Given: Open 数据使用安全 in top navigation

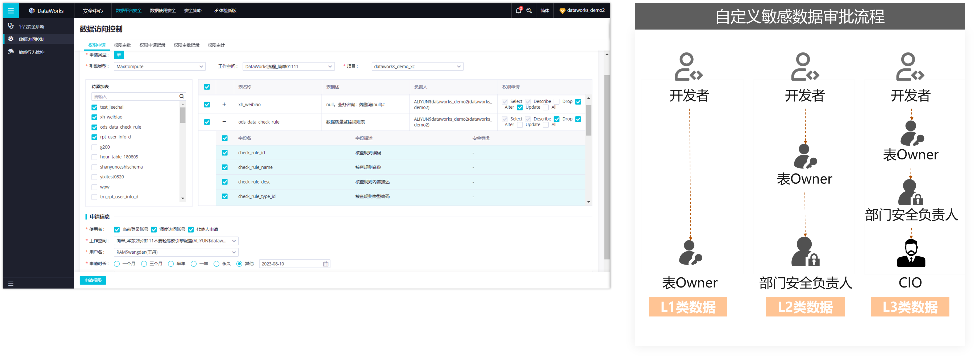Looking at the screenshot, I should coord(163,11).
